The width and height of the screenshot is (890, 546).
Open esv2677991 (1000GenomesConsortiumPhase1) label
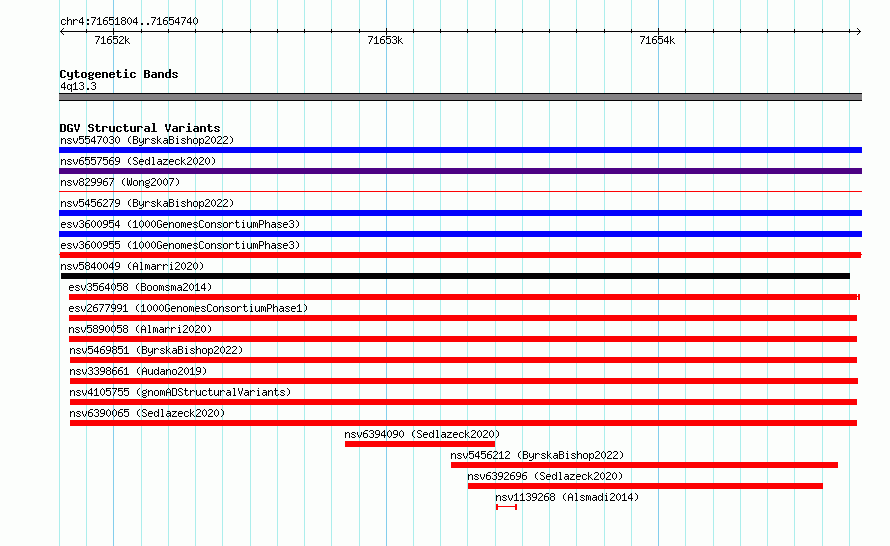(188, 308)
